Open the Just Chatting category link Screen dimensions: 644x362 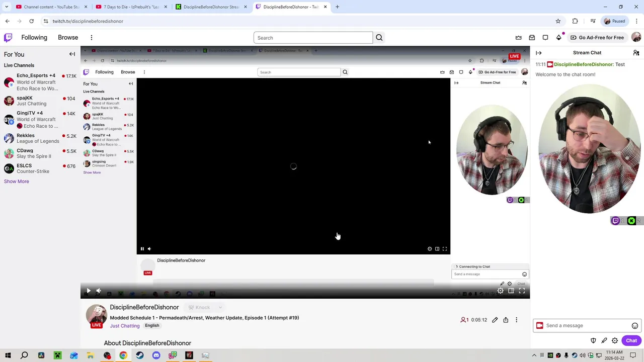[125, 326]
